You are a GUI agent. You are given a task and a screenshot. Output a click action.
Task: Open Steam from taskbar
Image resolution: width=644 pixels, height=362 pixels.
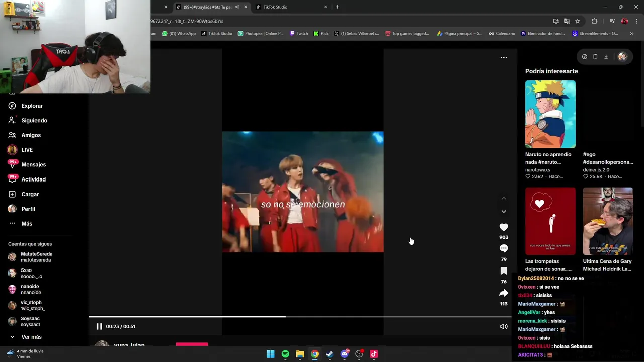[330, 354]
